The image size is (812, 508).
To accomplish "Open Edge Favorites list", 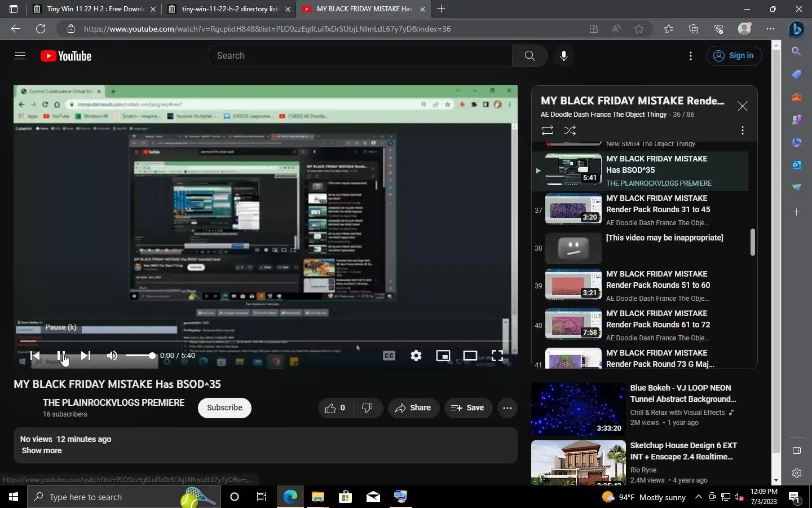I will (x=669, y=29).
